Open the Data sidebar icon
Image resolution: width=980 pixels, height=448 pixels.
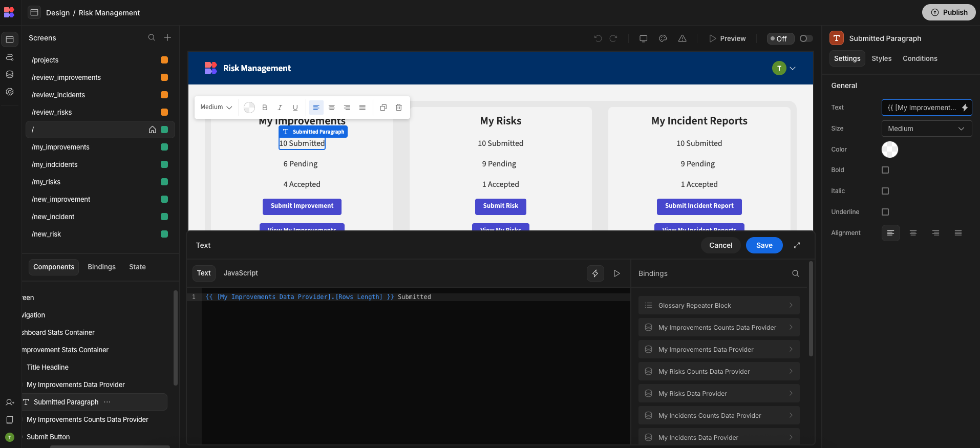coord(10,74)
